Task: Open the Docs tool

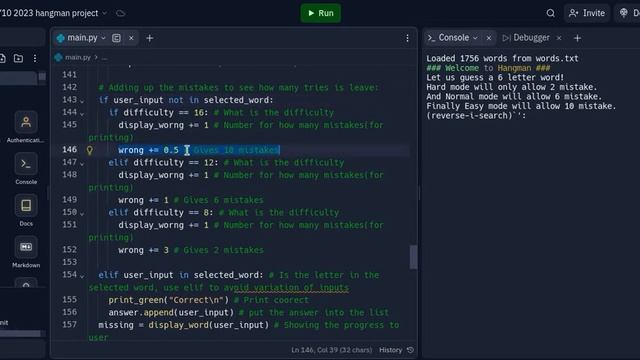Action: pyautogui.click(x=26, y=210)
